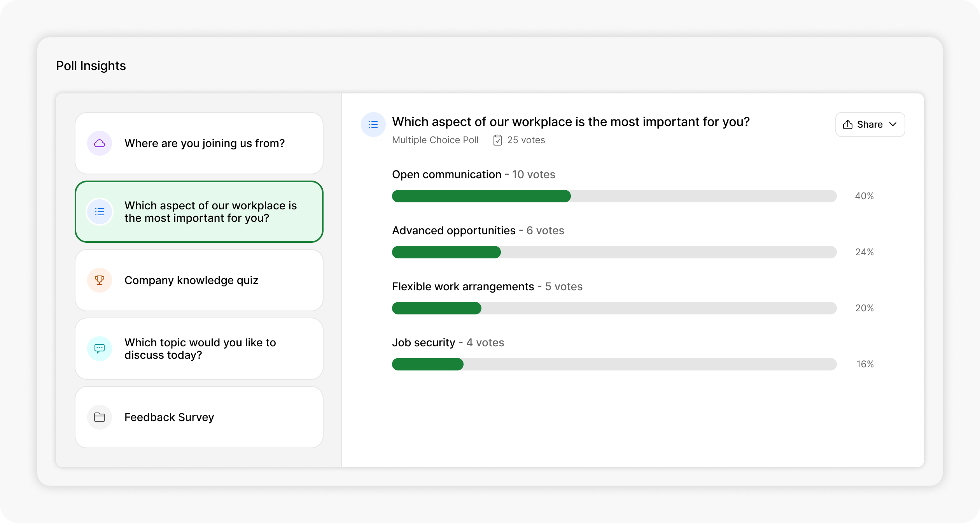Click the folder icon beside Feedback Survey
Screen dimensions: 980x523
(100, 417)
